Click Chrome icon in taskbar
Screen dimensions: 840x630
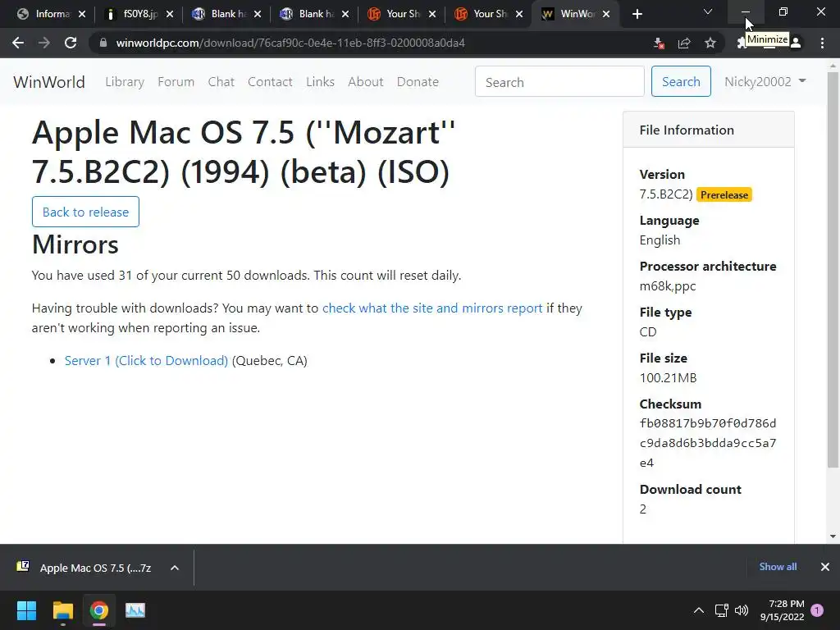click(x=98, y=610)
